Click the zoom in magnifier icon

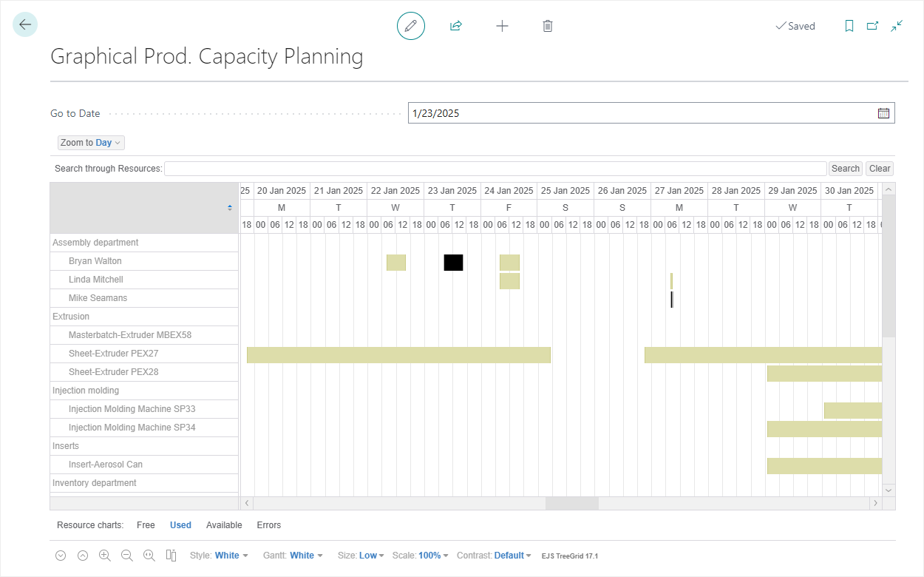coord(104,556)
